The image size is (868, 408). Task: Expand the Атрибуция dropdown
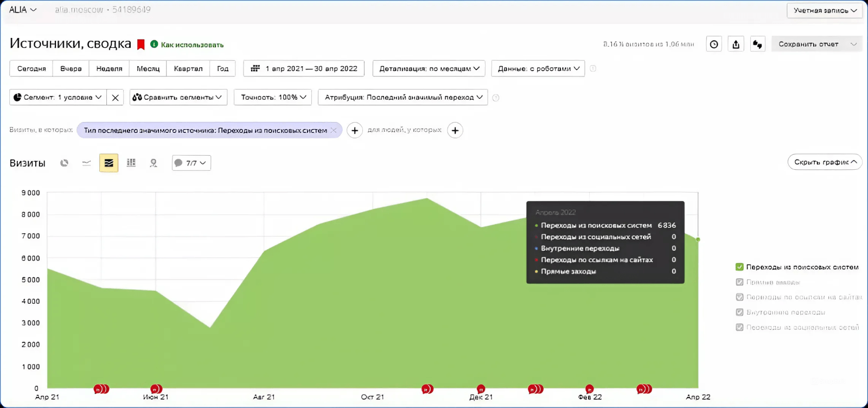(403, 98)
